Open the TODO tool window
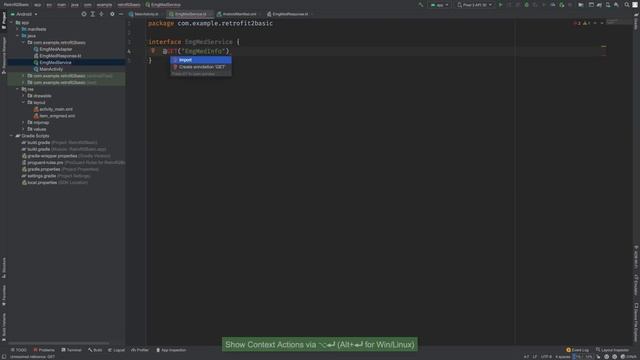The width and height of the screenshot is (640, 360). (19, 350)
